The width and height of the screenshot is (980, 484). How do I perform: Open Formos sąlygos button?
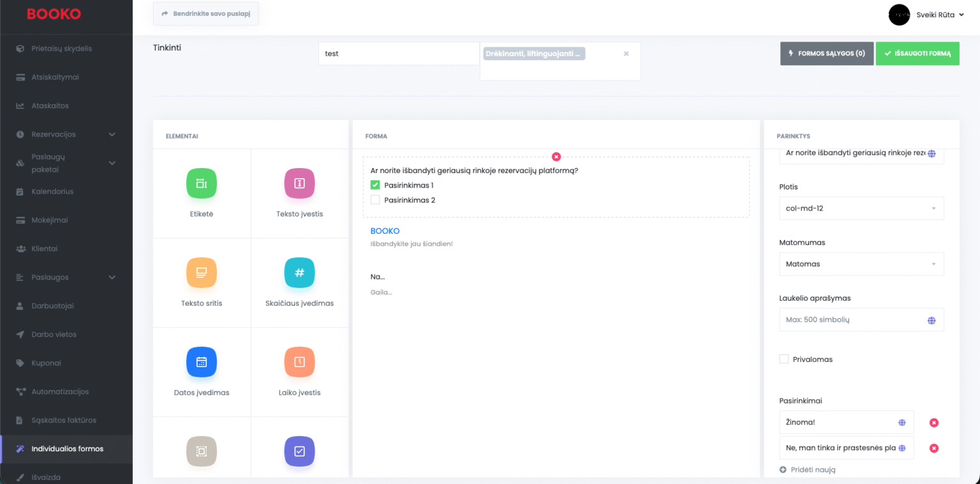pos(826,54)
